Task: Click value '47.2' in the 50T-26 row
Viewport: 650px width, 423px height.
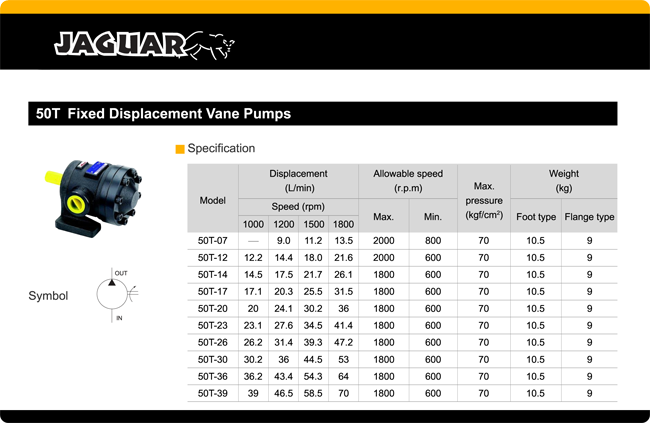Action: pyautogui.click(x=344, y=343)
